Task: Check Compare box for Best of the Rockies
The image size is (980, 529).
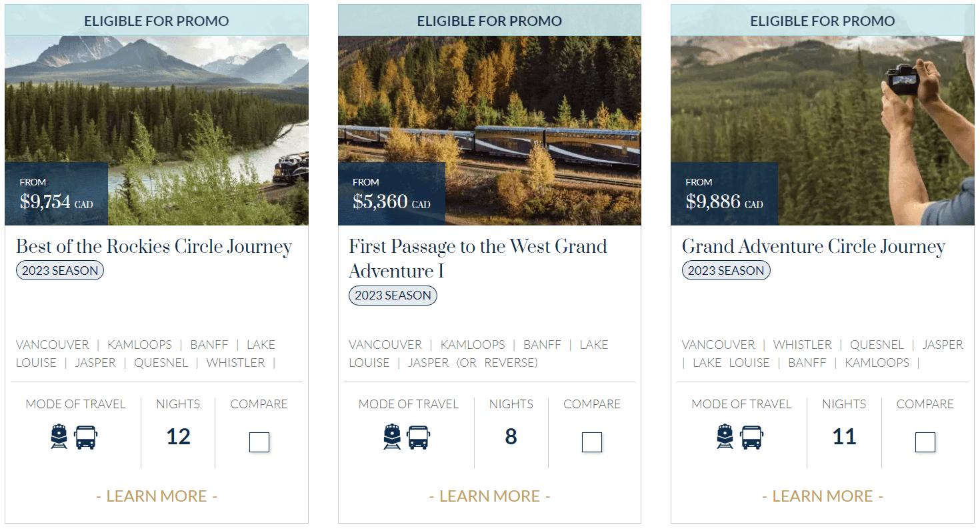Action: (x=259, y=442)
